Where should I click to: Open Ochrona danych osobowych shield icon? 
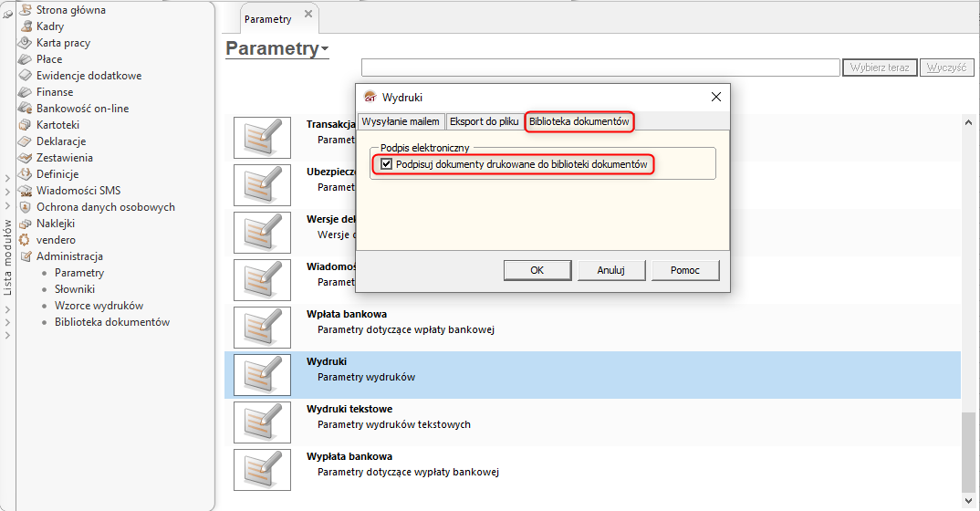tap(25, 207)
